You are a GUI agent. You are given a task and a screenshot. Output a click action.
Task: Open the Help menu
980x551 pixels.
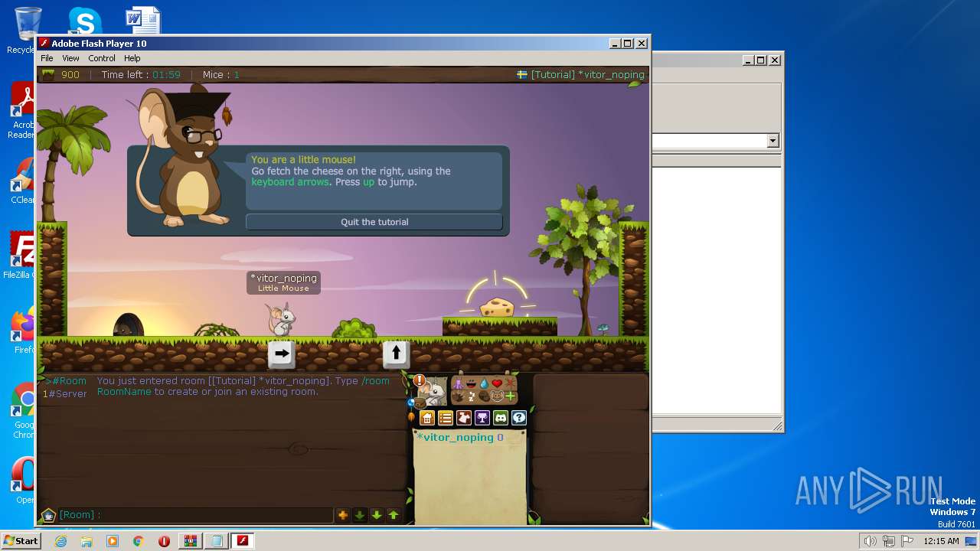[132, 58]
